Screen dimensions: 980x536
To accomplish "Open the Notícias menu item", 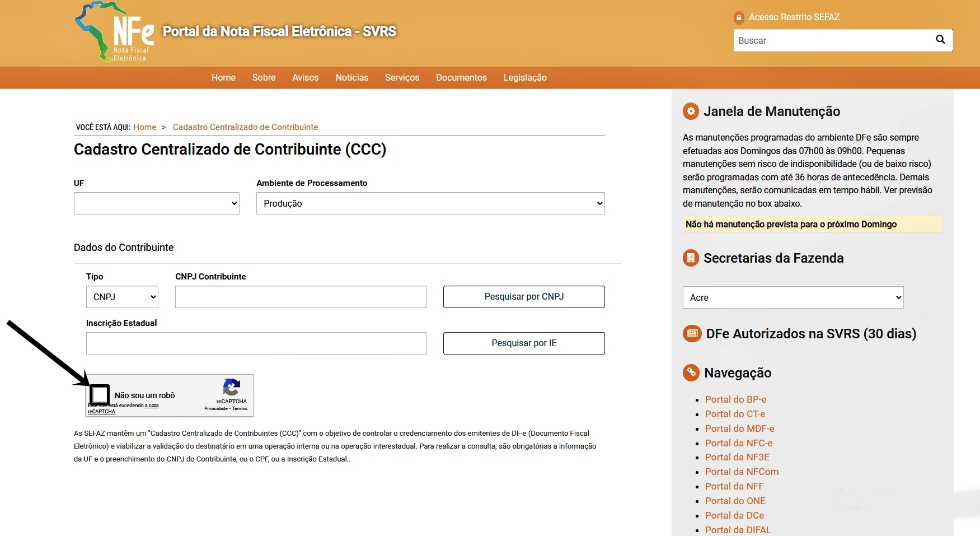I will pos(352,77).
